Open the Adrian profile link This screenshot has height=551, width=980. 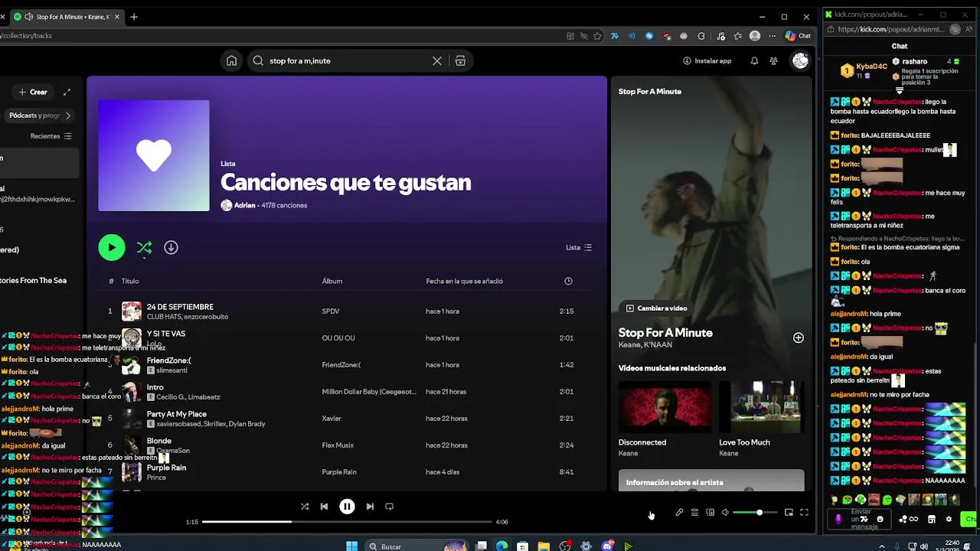coord(245,205)
